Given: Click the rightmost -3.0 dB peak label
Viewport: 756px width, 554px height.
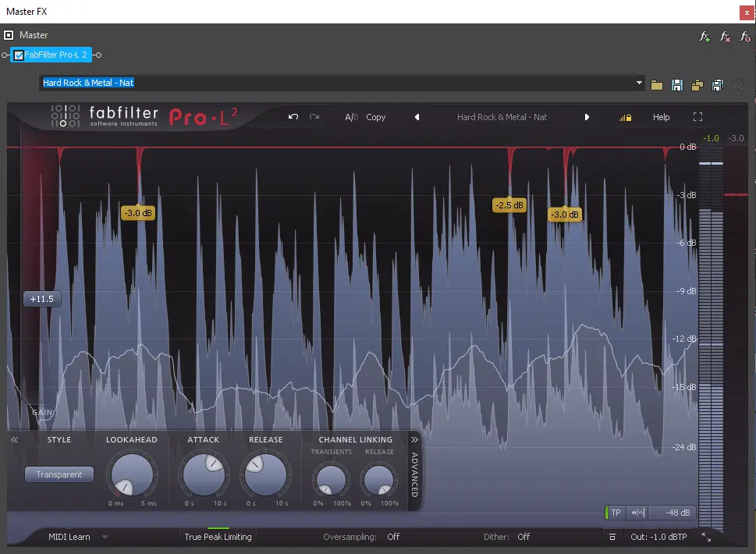Looking at the screenshot, I should 565,214.
